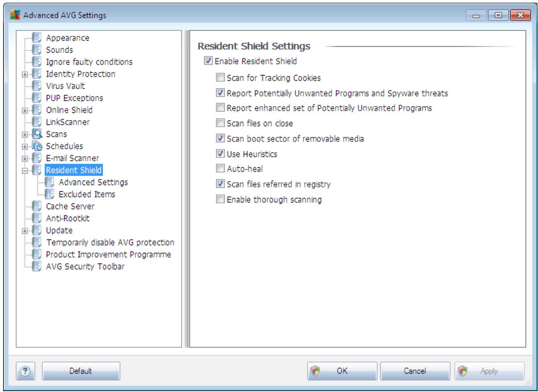Select the Sounds tree entry
538x392 pixels.
[x=59, y=50]
